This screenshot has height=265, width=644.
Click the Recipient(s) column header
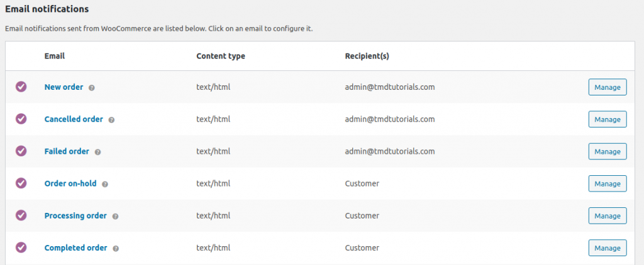coord(367,56)
